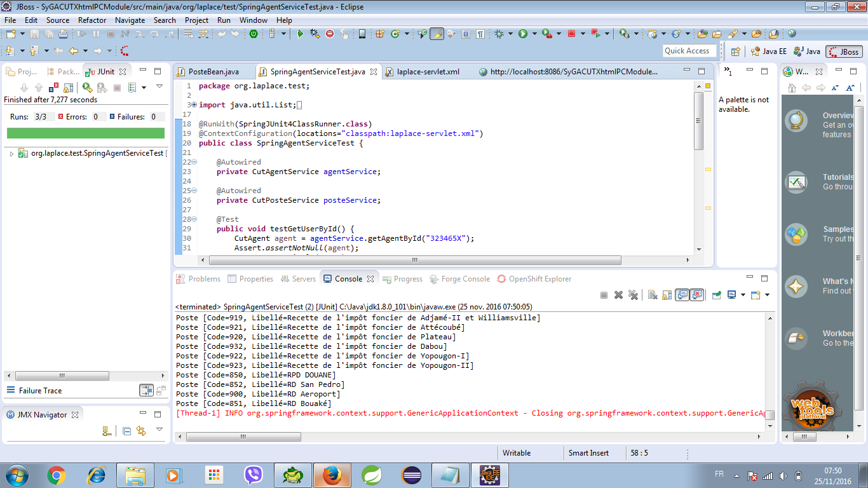Switch to the Servers view tab
Screen dimensions: 868x488
point(297,279)
